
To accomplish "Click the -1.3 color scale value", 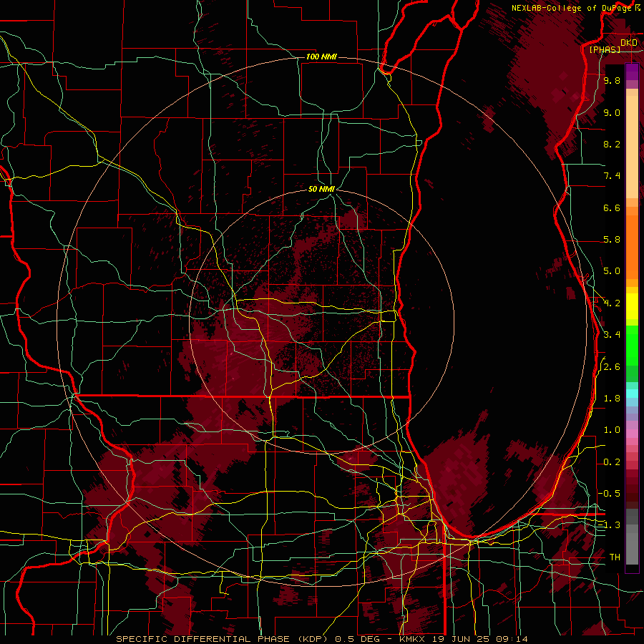I will pyautogui.click(x=610, y=525).
